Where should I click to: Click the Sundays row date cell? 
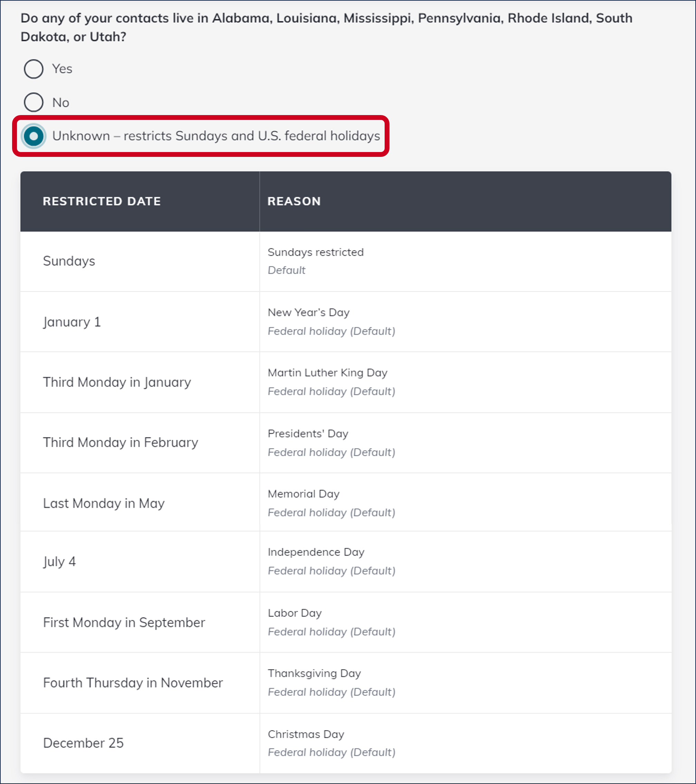coord(69,261)
